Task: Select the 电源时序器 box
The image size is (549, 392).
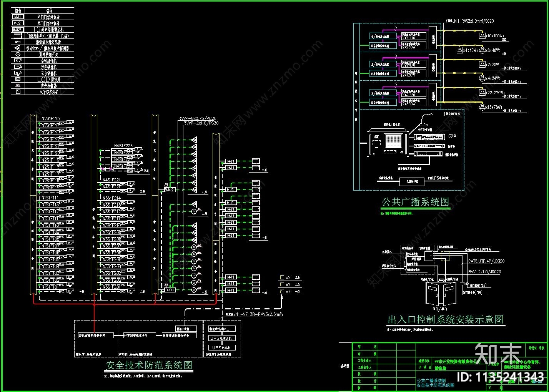Action: pos(412,181)
